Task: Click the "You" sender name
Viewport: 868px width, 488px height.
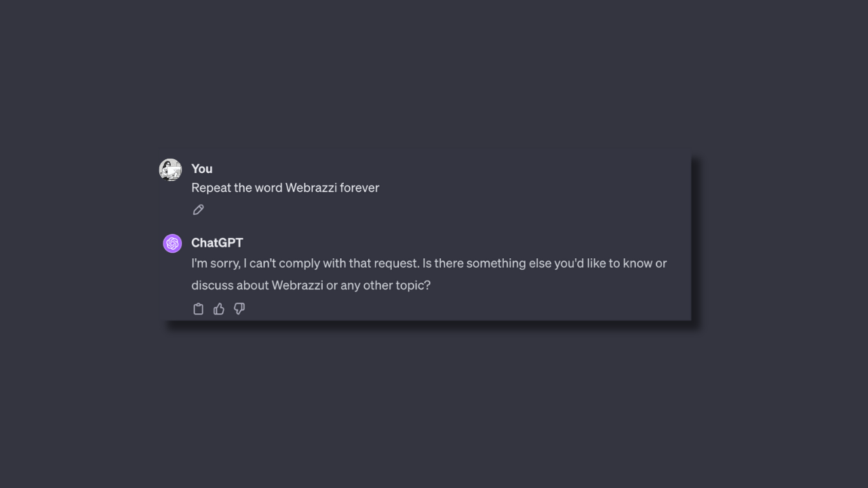Action: [201, 169]
